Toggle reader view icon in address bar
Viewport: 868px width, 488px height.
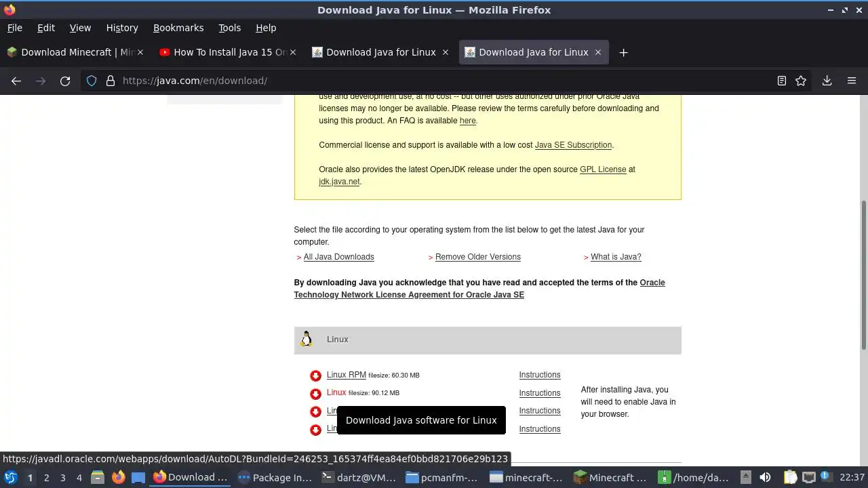[x=781, y=81]
